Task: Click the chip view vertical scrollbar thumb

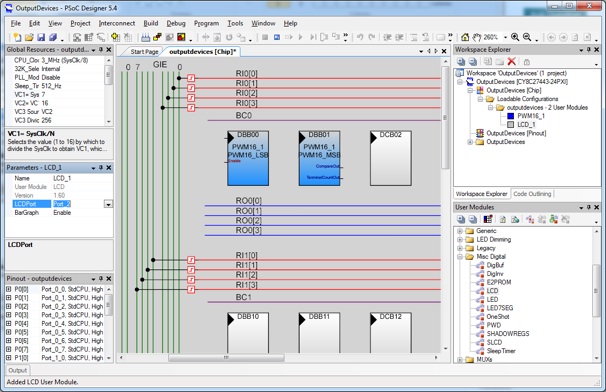Action: click(445, 117)
